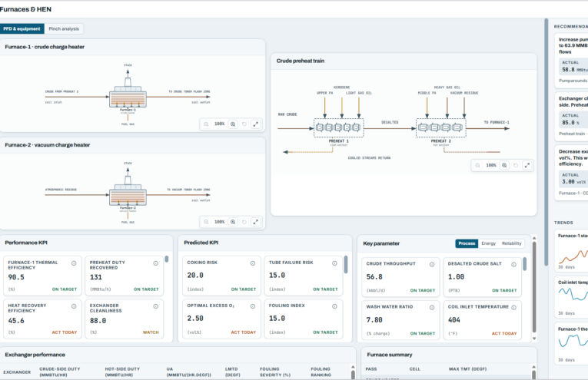Image resolution: width=588 pixels, height=380 pixels.
Task: Click Optimal Excess O2 ACT TODAY status
Action: (244, 332)
